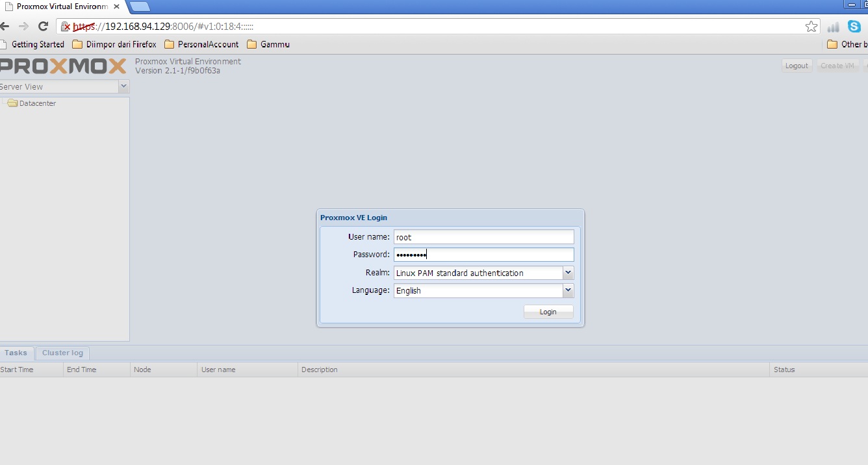Click the Proxmox VE Login dialog title
This screenshot has width=868, height=465.
(x=353, y=218)
